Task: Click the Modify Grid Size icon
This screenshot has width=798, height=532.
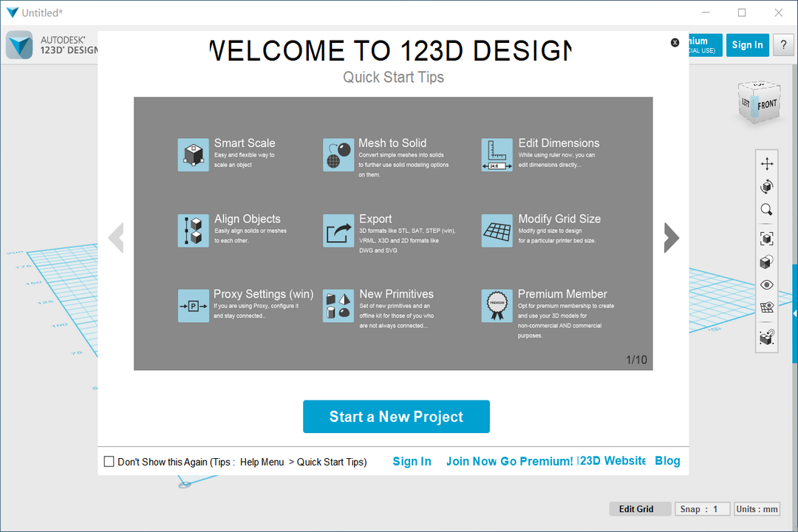Action: coord(497,231)
